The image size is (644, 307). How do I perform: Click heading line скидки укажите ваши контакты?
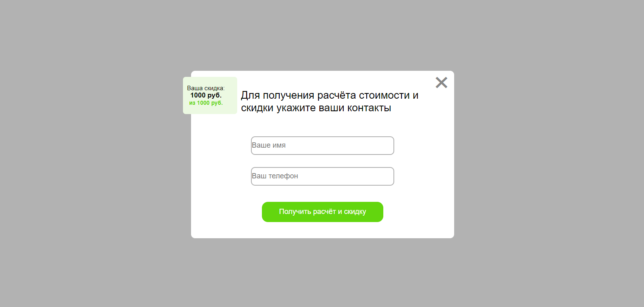point(316,108)
